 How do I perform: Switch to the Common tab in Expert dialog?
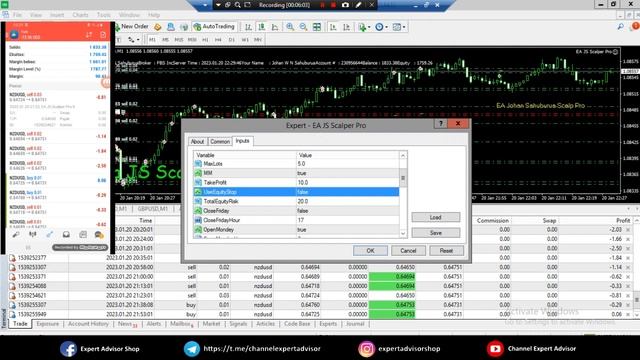(220, 141)
